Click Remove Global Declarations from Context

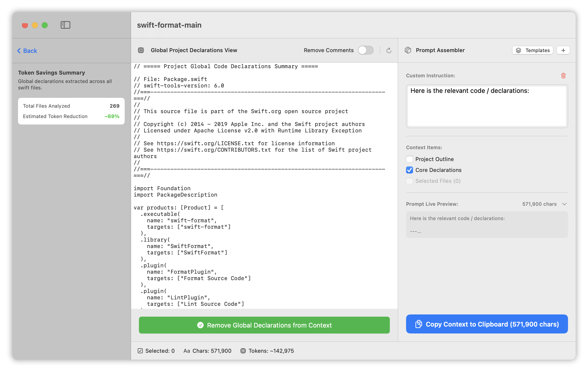(264, 325)
